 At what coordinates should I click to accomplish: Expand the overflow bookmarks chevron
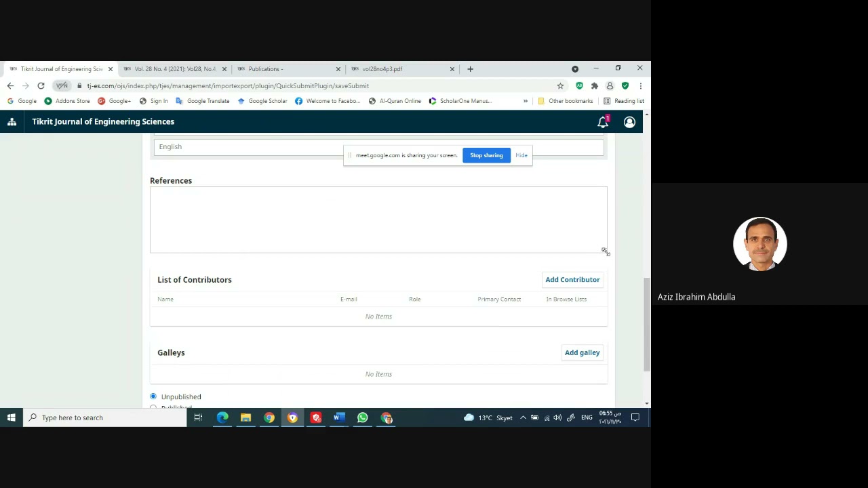coord(525,101)
